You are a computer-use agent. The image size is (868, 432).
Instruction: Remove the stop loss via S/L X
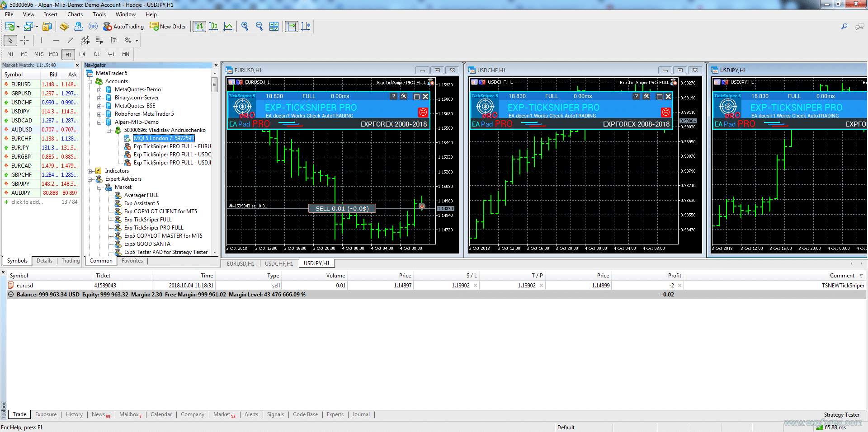click(x=475, y=286)
